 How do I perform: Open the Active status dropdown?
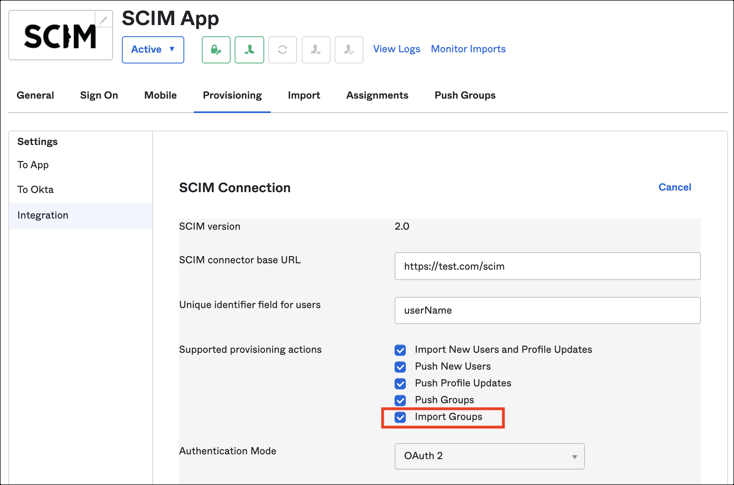click(x=153, y=49)
